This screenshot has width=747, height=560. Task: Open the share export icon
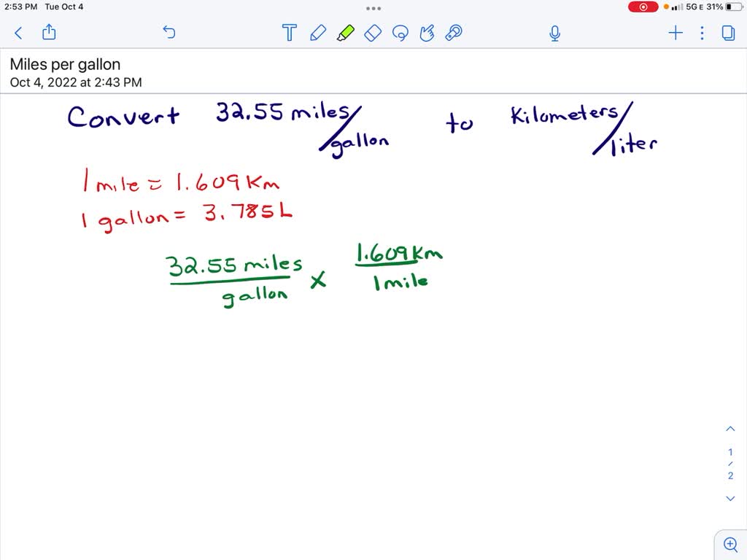(x=49, y=32)
